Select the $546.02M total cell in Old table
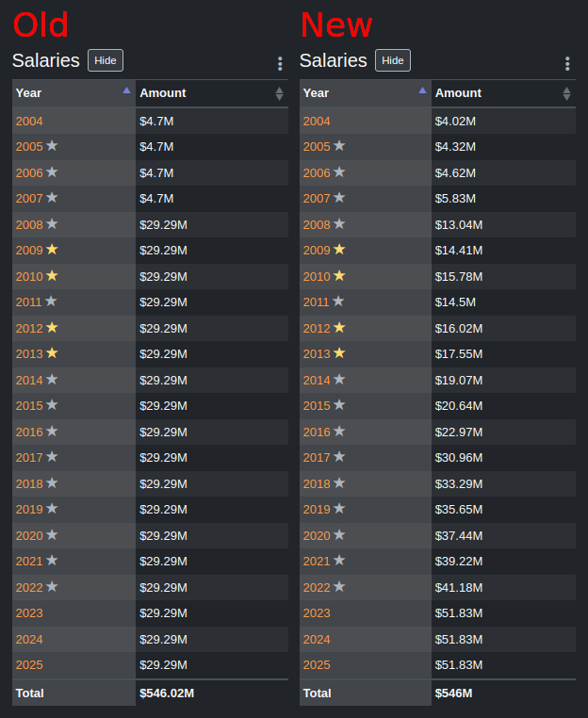The height and width of the screenshot is (718, 588). coord(212,694)
